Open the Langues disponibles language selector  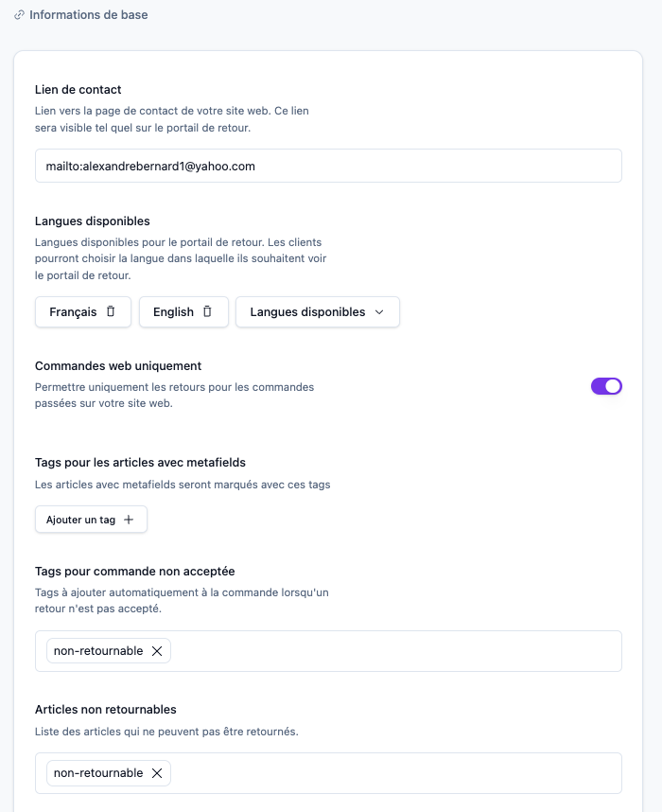pos(317,311)
